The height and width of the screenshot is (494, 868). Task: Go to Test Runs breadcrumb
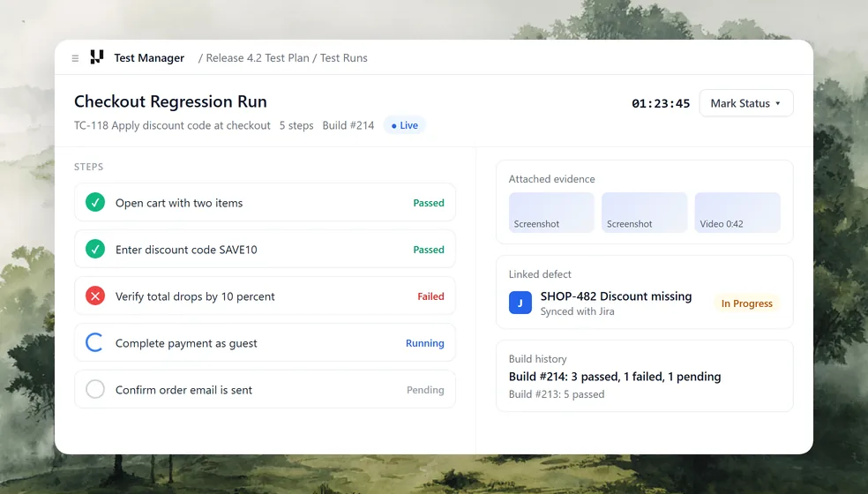344,57
